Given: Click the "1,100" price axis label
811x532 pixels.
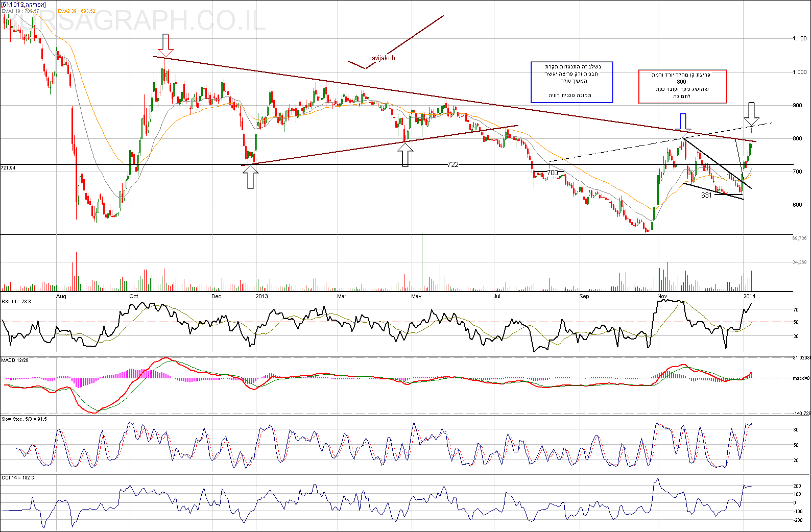Looking at the screenshot, I should (800, 38).
